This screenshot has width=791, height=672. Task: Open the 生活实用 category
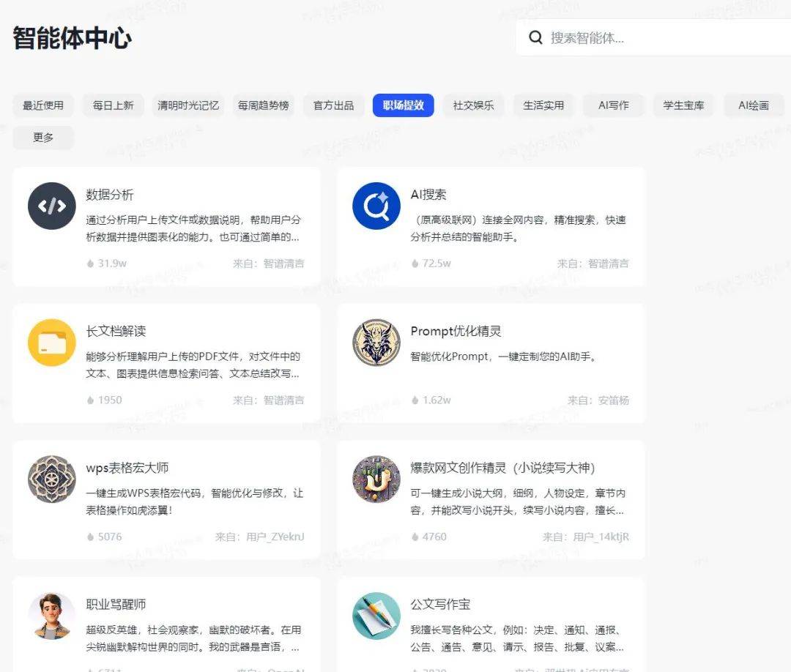click(x=543, y=105)
